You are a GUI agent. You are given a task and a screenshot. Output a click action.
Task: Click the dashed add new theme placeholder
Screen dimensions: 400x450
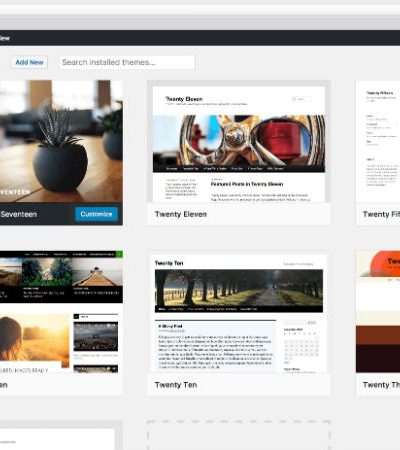(x=239, y=435)
